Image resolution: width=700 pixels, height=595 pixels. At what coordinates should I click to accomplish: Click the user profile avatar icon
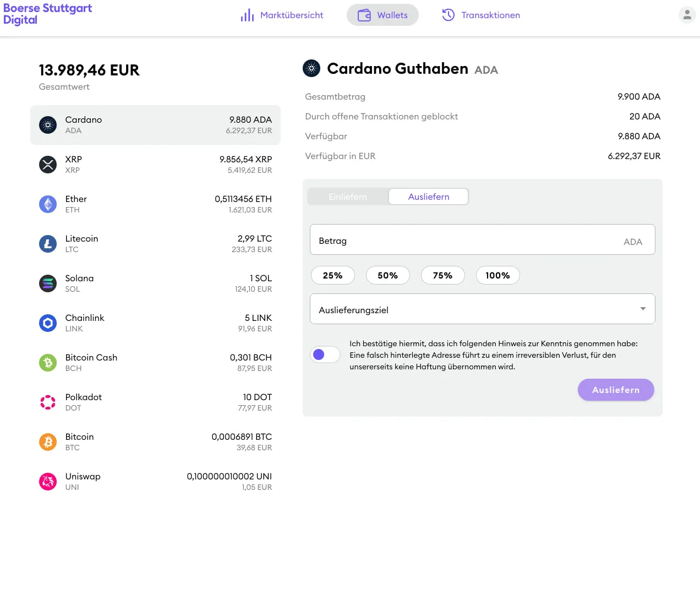(687, 15)
